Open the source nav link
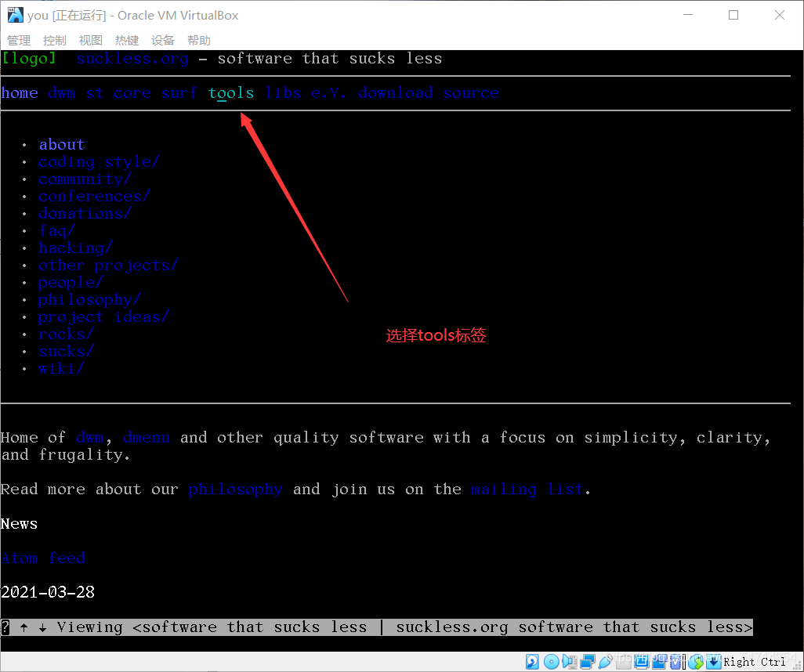Viewport: 804px width, 672px height. coord(471,92)
